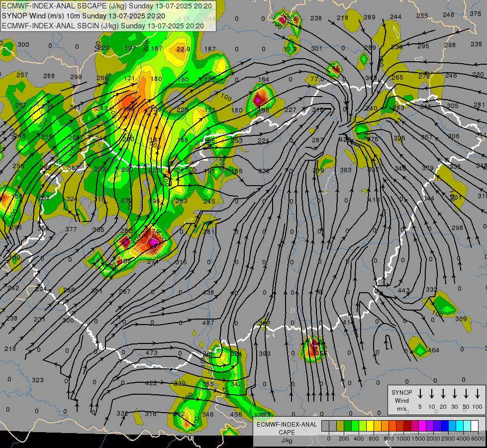This screenshot has width=487, height=448.
Task: Click the 5 m/s wind arrow symbol
Action: pyautogui.click(x=420, y=393)
